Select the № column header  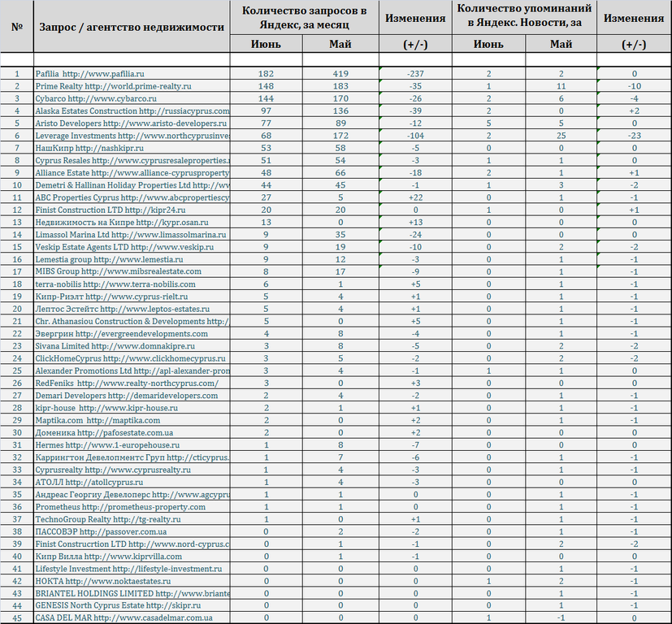pyautogui.click(x=17, y=27)
